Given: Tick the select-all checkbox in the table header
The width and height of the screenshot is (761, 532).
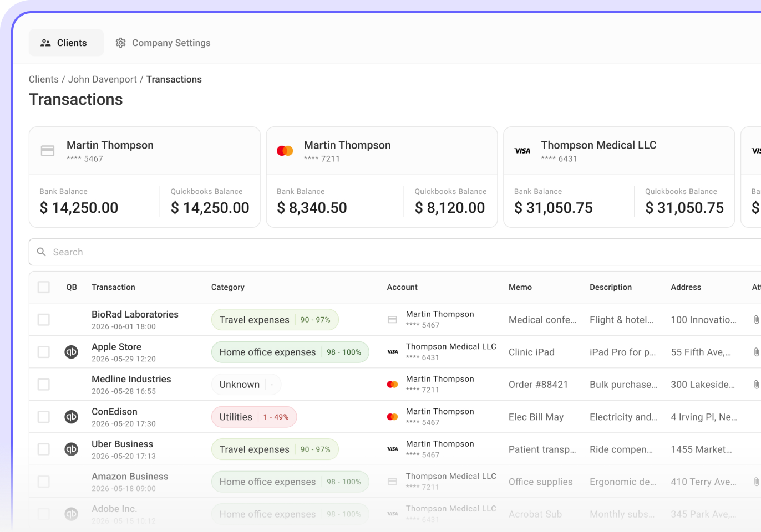Looking at the screenshot, I should (x=44, y=287).
